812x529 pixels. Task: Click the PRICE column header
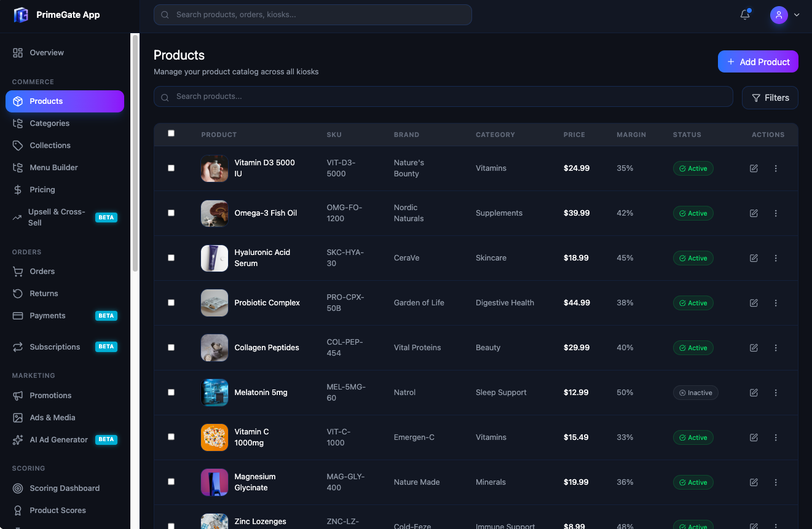574,135
